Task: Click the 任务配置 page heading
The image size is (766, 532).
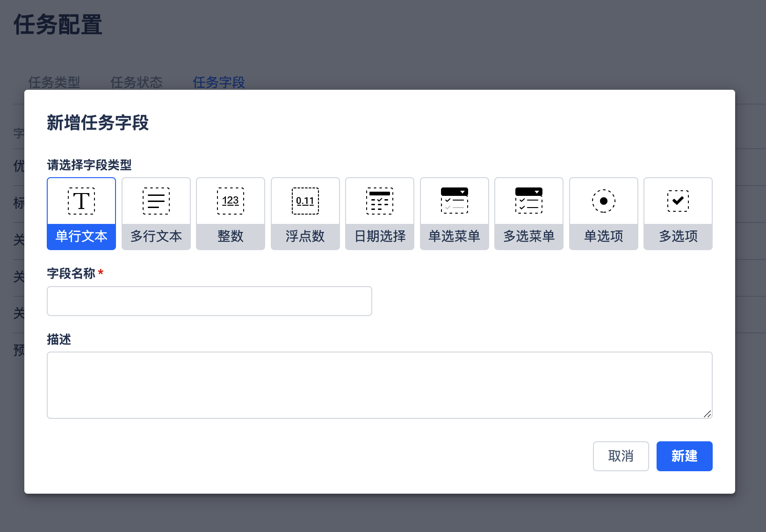Action: coord(58,25)
